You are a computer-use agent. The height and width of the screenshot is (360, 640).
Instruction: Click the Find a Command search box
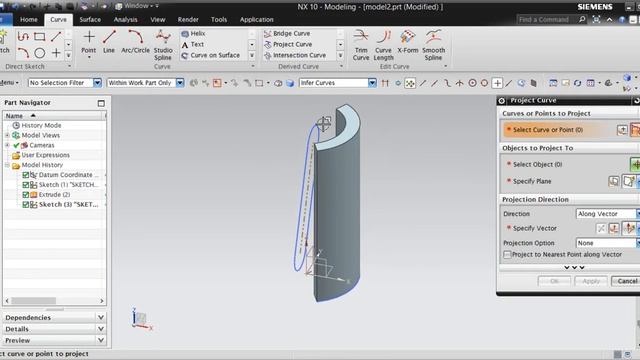point(546,19)
